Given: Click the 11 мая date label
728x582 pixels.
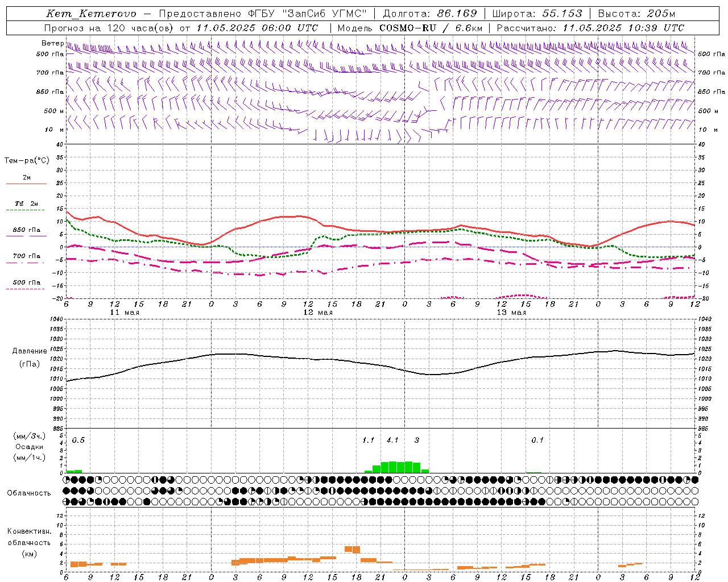Looking at the screenshot, I should click(125, 313).
